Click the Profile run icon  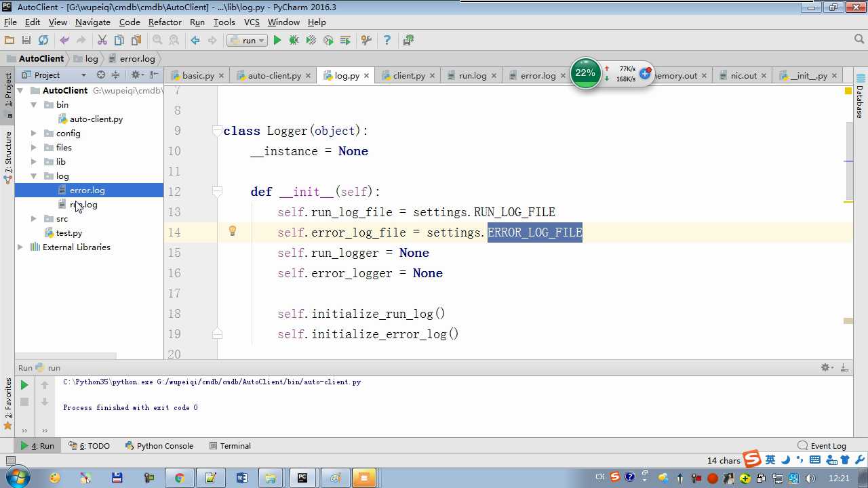(x=328, y=41)
